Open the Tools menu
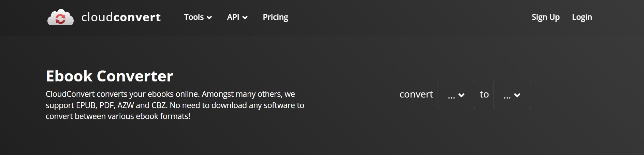The width and height of the screenshot is (644, 155). tap(198, 17)
